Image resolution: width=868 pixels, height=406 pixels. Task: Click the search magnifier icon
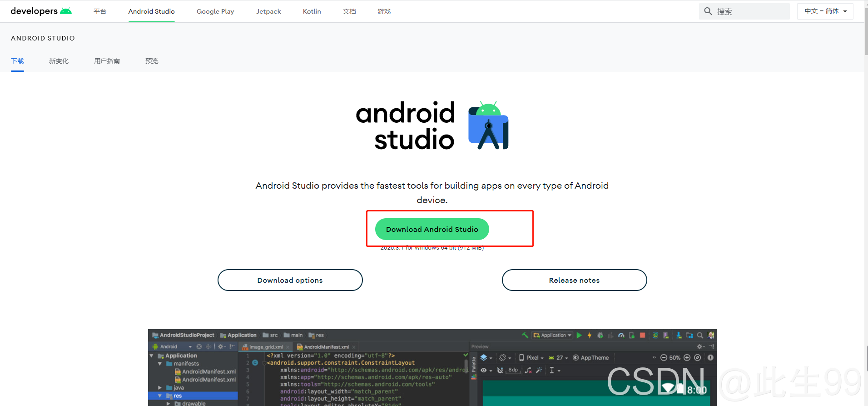708,11
